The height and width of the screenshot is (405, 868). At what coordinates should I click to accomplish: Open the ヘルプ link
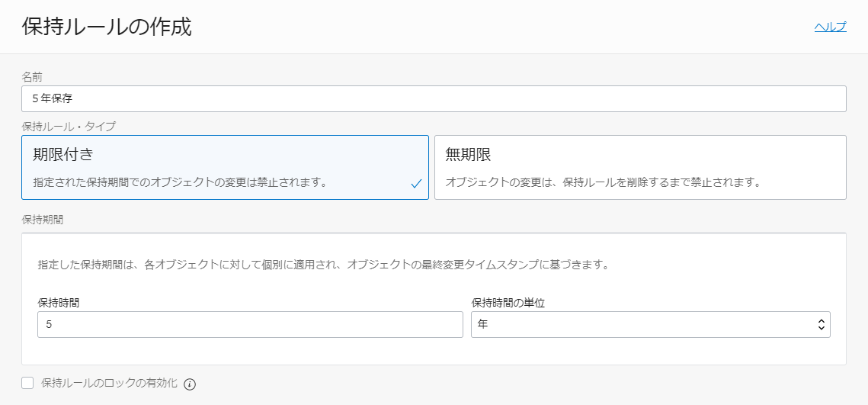point(830,27)
